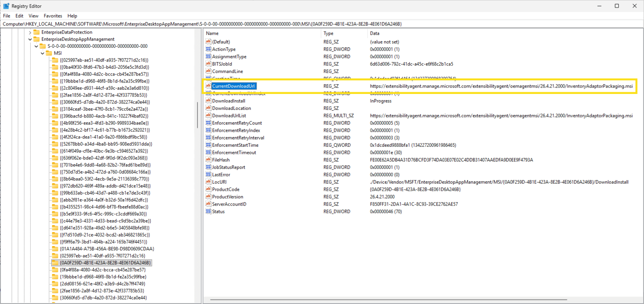Select the EnforcementTimeout value name
644x304 pixels.
point(234,152)
